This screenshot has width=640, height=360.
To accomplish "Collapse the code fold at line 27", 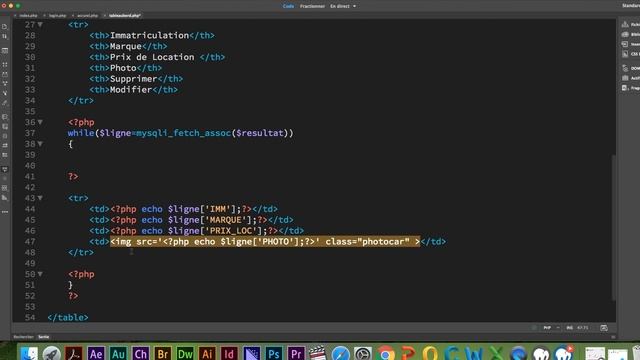I will tap(40, 25).
